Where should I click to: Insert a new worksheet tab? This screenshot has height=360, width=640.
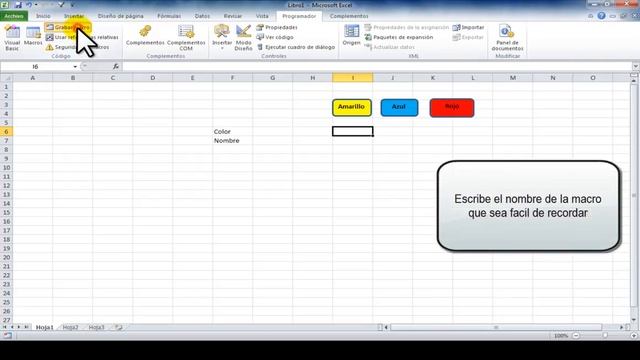point(119,327)
